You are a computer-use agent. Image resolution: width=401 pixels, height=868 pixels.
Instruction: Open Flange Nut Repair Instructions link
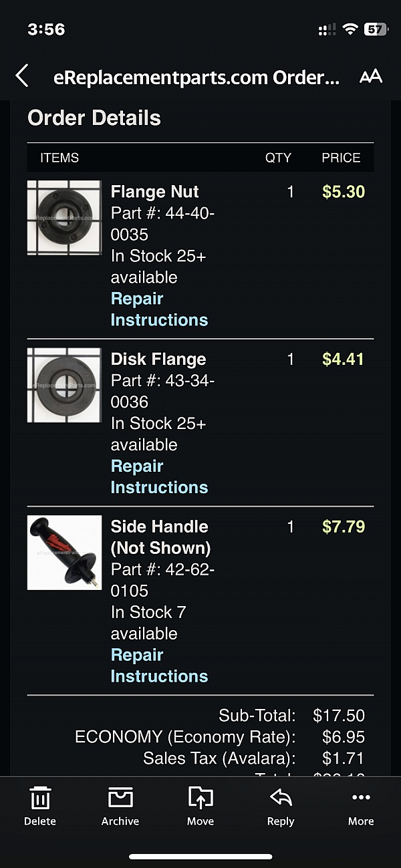[159, 309]
